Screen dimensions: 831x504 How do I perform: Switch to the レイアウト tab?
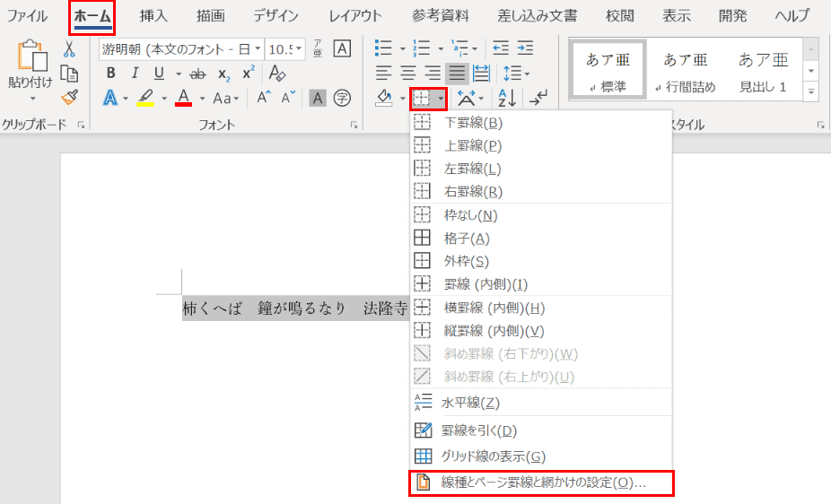pos(355,16)
